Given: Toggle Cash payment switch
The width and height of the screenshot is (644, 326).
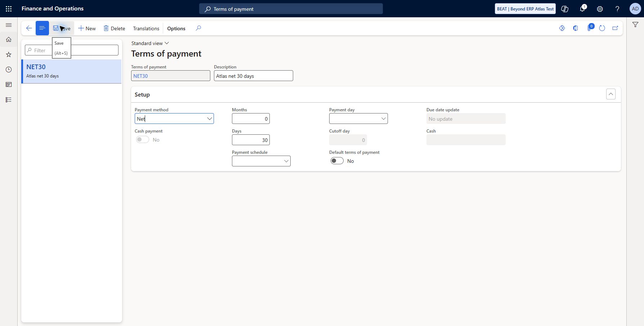Looking at the screenshot, I should pyautogui.click(x=143, y=140).
